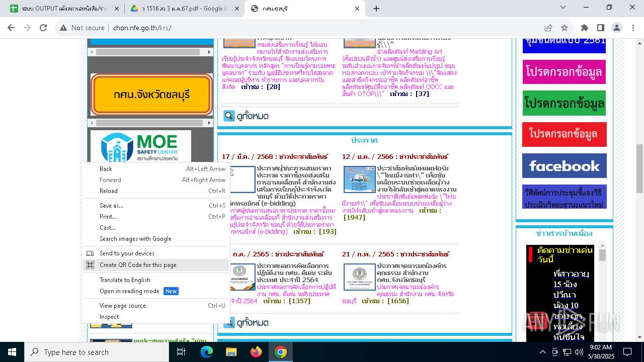Click the ปี 2564 award news thumbnail
Image resolution: width=644 pixels, height=362 pixels.
pyautogui.click(x=243, y=277)
